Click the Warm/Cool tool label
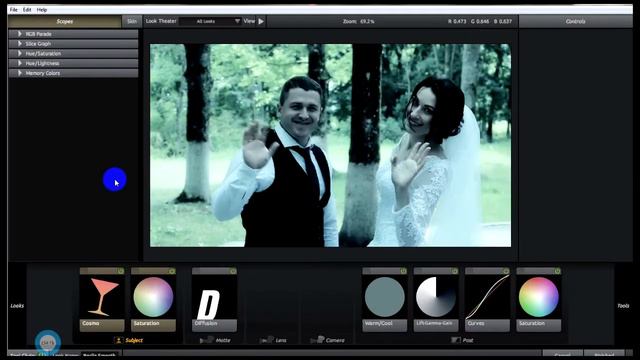The height and width of the screenshot is (360, 640). click(x=384, y=325)
